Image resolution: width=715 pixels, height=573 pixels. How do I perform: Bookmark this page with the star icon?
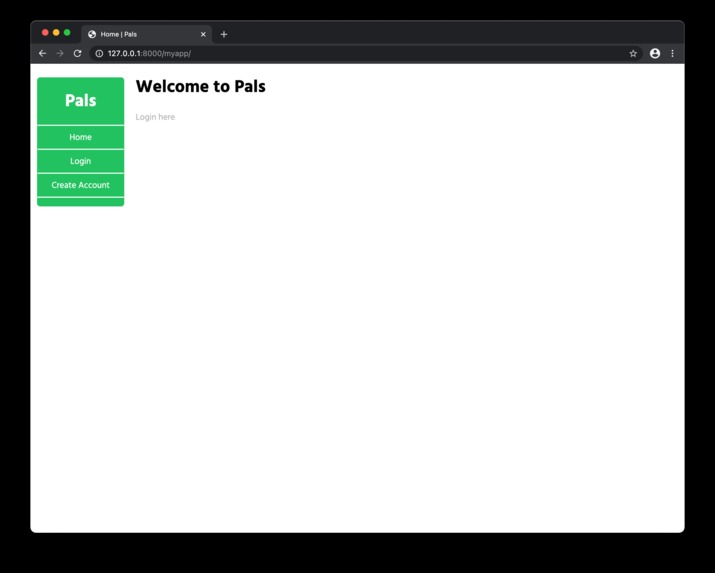tap(633, 53)
